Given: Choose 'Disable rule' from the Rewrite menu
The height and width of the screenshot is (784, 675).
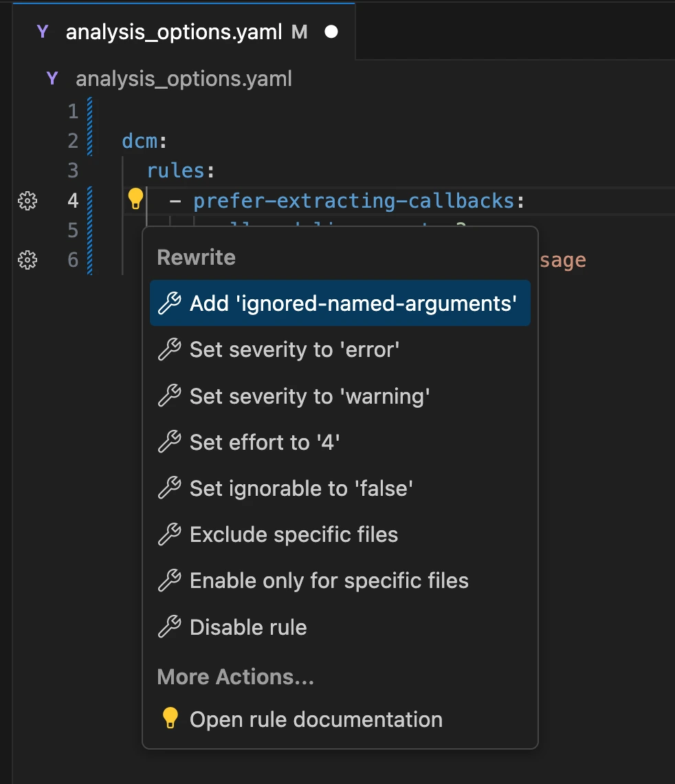Looking at the screenshot, I should 247,627.
